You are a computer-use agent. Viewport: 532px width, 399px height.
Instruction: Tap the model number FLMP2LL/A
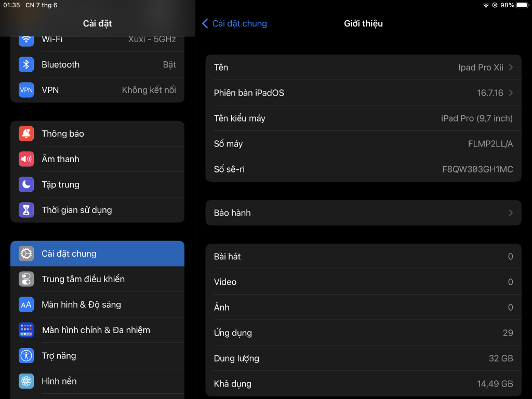click(x=490, y=144)
